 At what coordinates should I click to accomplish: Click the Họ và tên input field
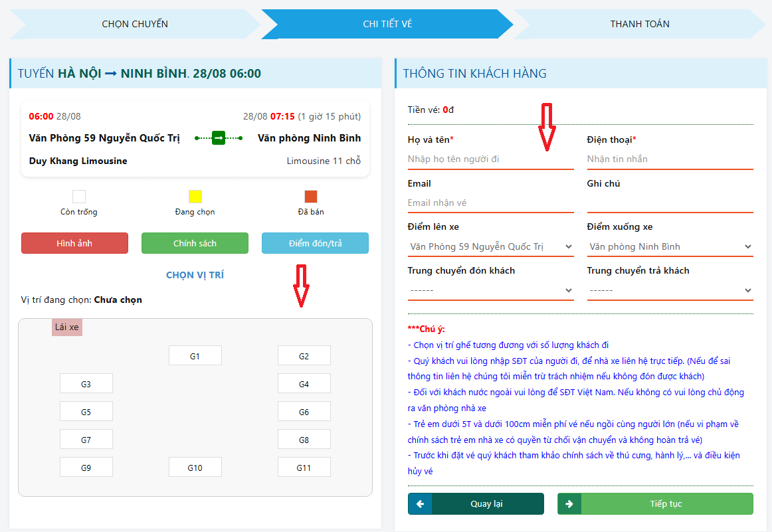pyautogui.click(x=490, y=159)
